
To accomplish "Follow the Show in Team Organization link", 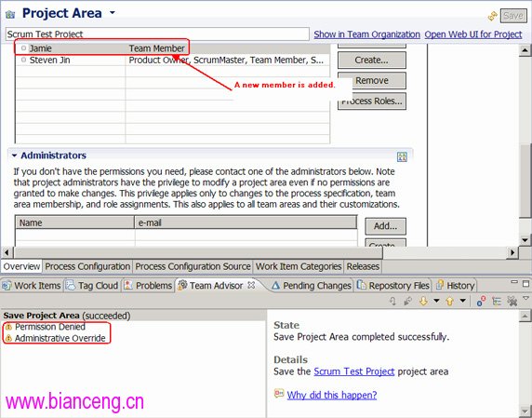I will click(366, 34).
